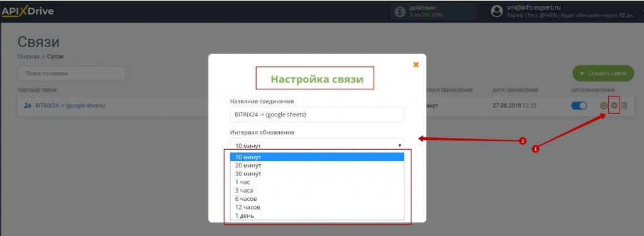The height and width of the screenshot is (236, 644).
Task: Close the Настройка связи dialog
Action: click(x=416, y=65)
